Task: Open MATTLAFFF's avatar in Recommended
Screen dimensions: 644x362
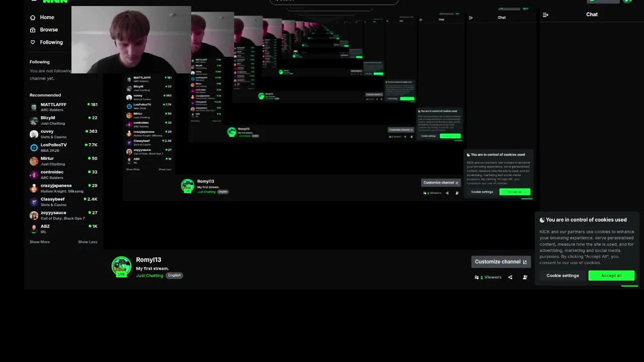Action: click(x=34, y=107)
